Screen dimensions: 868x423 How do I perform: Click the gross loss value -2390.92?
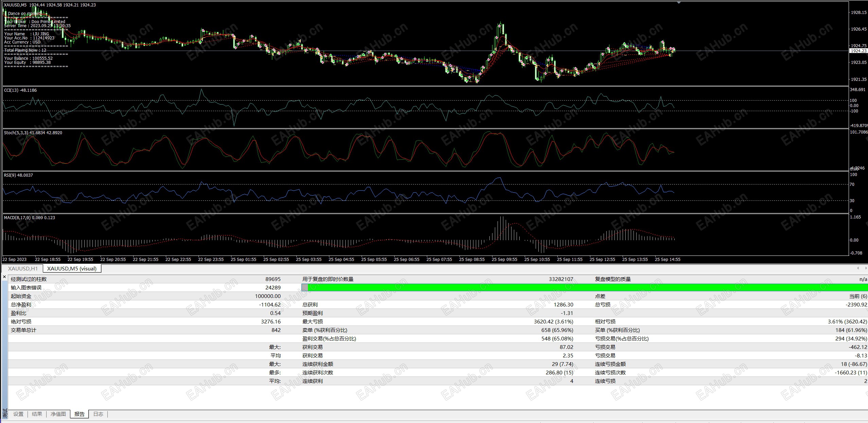856,305
